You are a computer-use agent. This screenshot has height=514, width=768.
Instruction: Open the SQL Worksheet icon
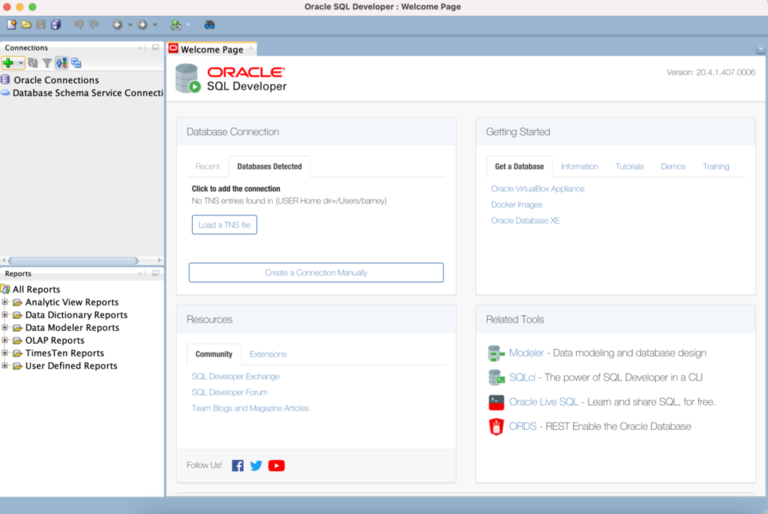176,24
